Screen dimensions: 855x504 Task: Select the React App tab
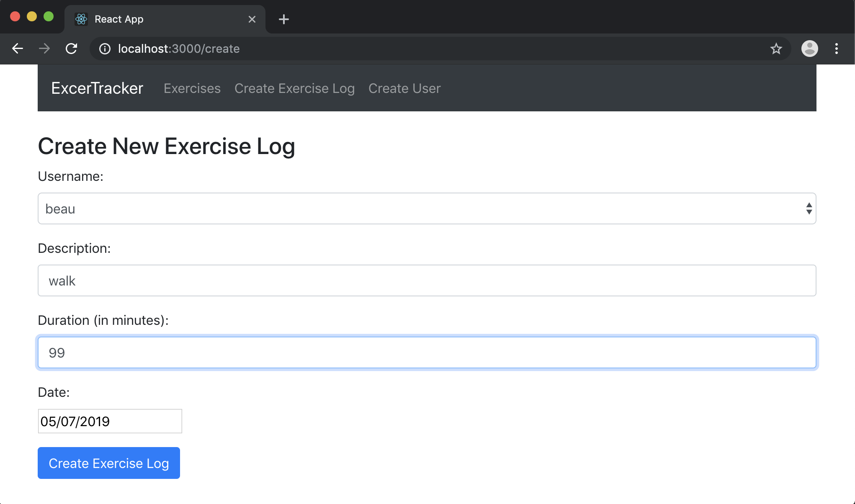tap(159, 19)
